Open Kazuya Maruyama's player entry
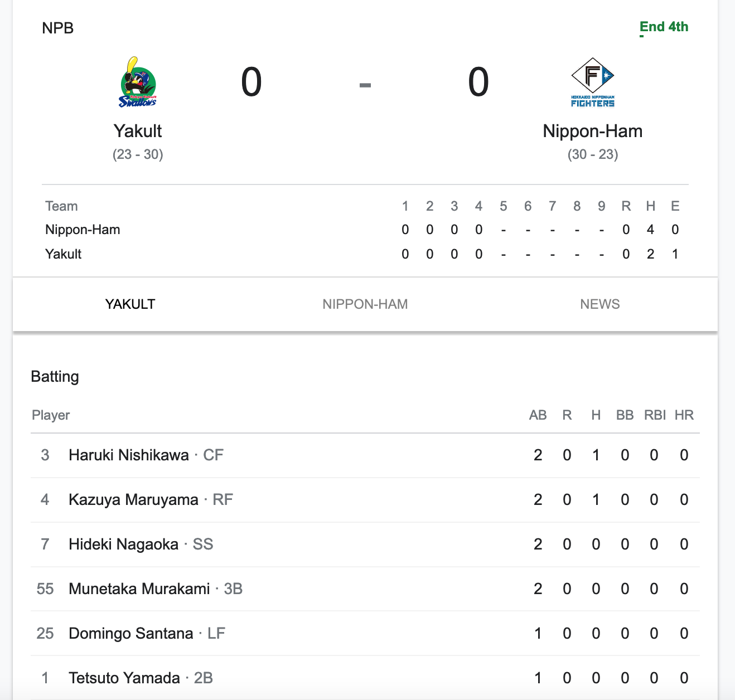The width and height of the screenshot is (735, 700). click(x=365, y=500)
